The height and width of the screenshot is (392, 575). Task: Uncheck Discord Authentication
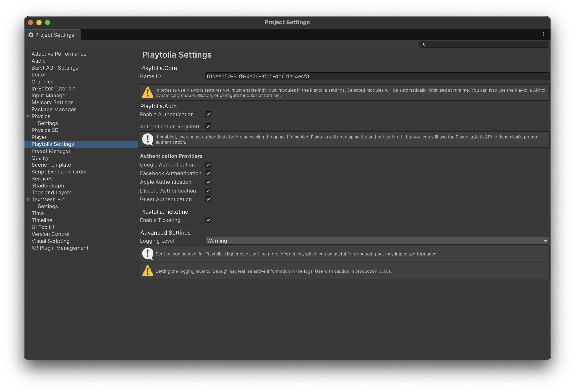[208, 190]
